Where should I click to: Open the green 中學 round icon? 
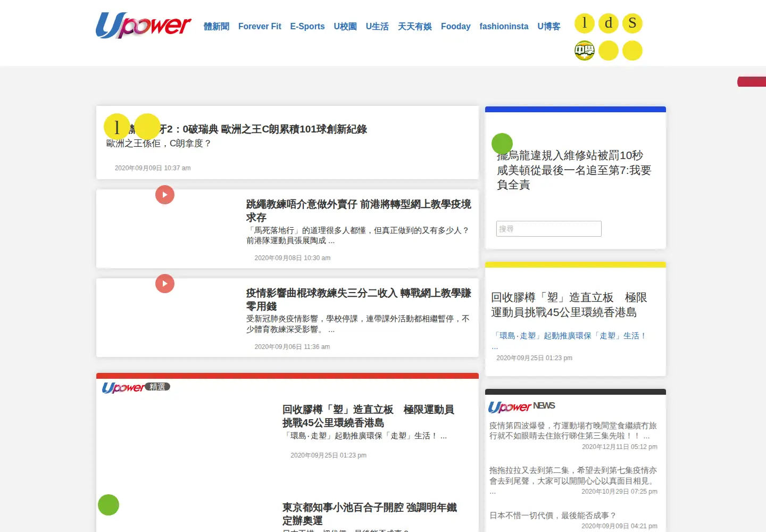pyautogui.click(x=585, y=51)
